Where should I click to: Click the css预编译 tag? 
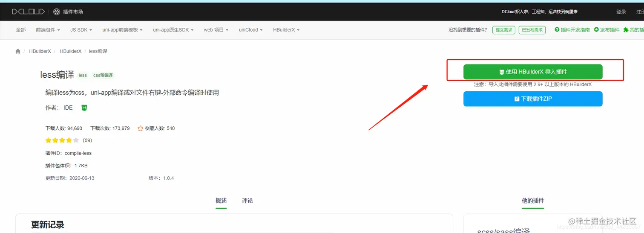[103, 75]
